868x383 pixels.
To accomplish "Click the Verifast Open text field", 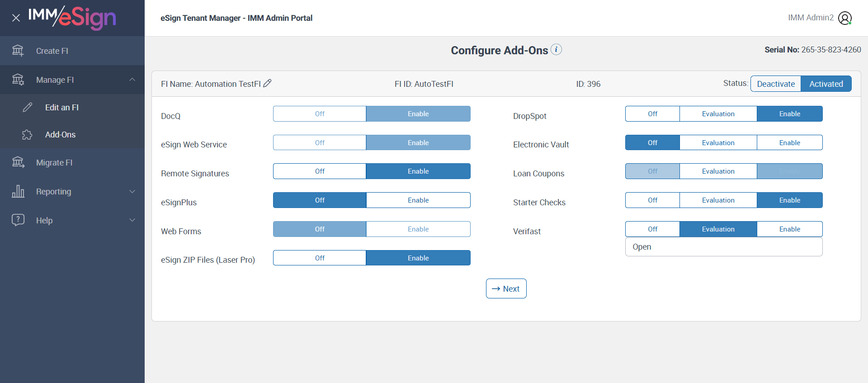I will (x=723, y=247).
